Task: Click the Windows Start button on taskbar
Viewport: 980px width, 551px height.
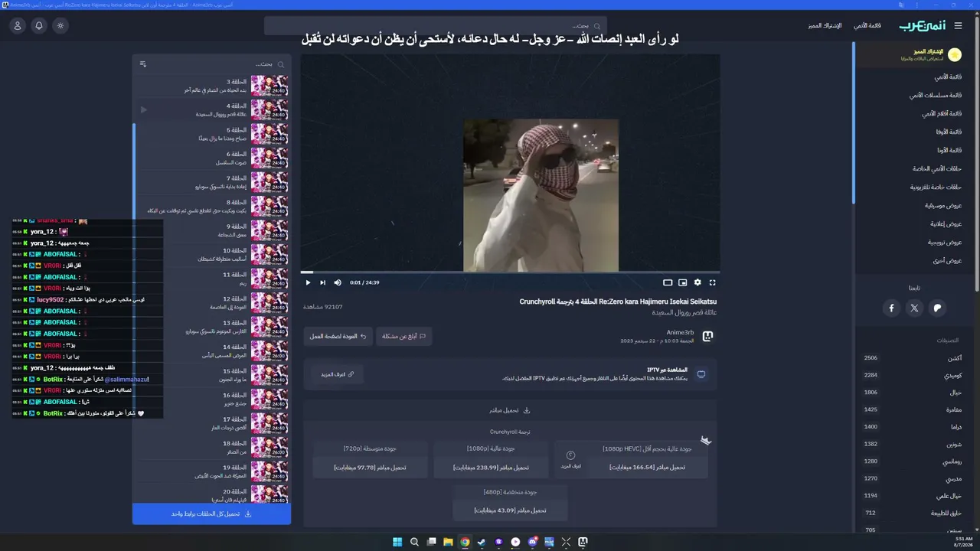Action: (x=397, y=542)
